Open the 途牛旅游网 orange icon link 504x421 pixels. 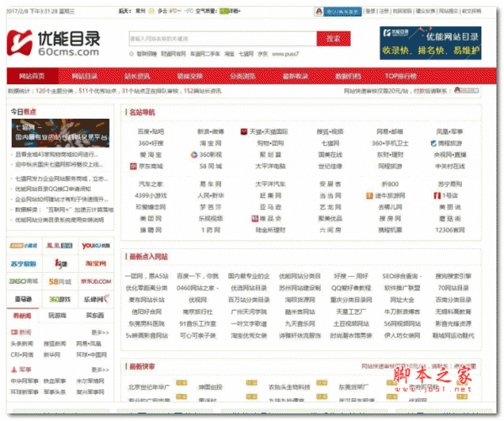pos(369,195)
